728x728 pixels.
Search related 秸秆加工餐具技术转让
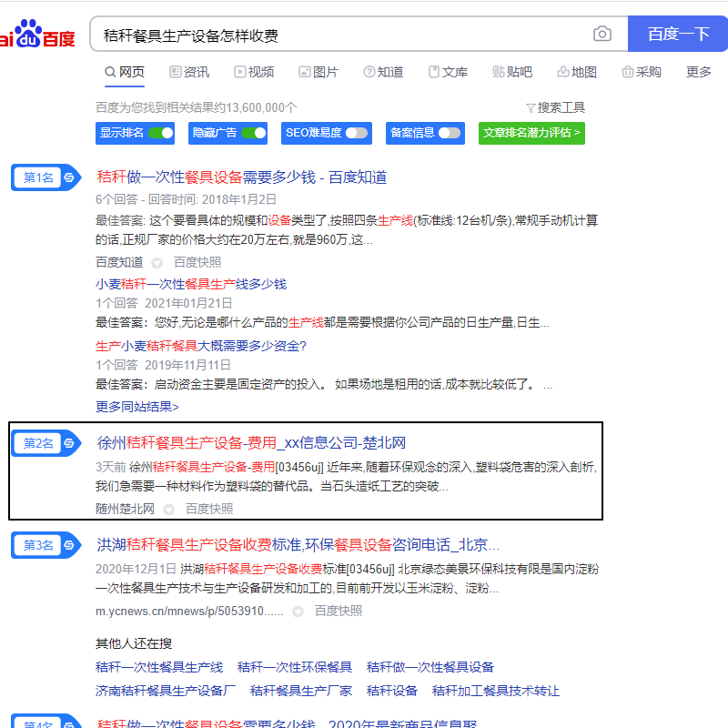pos(496,692)
